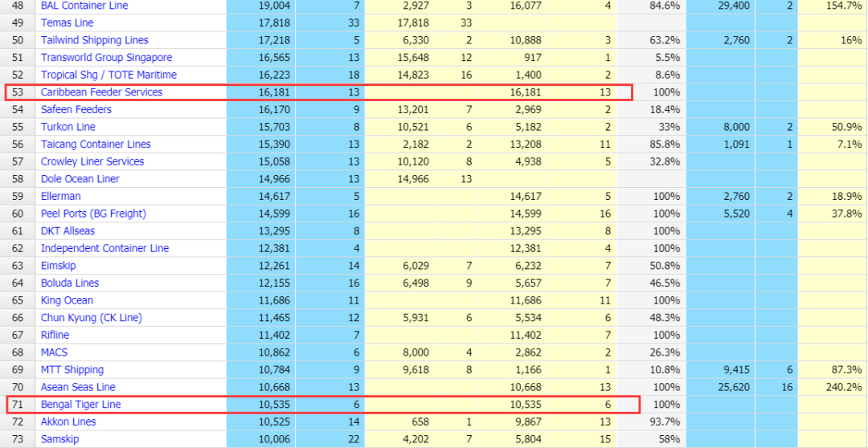This screenshot has width=868, height=448.
Task: Select orderbook percentage 154.7%
Action: coord(843,6)
